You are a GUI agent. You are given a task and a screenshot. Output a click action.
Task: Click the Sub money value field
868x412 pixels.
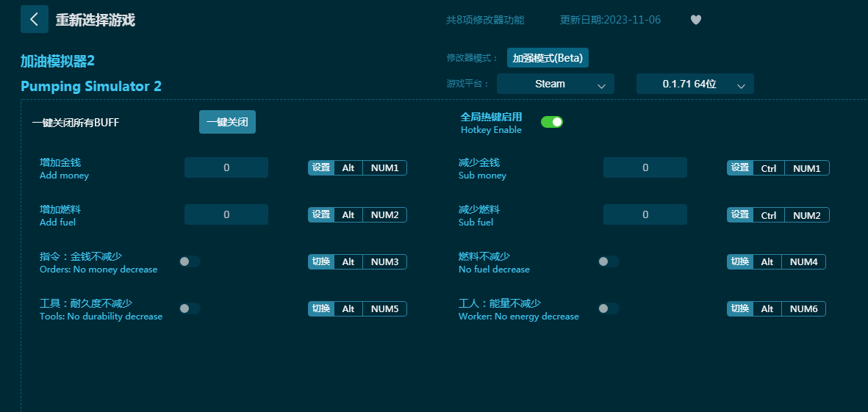tap(645, 167)
